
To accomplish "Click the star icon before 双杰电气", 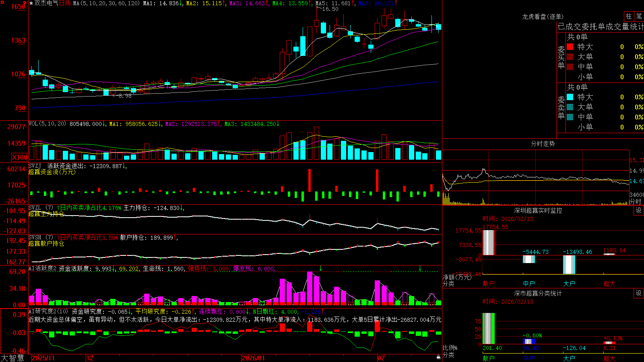I will [31, 3].
